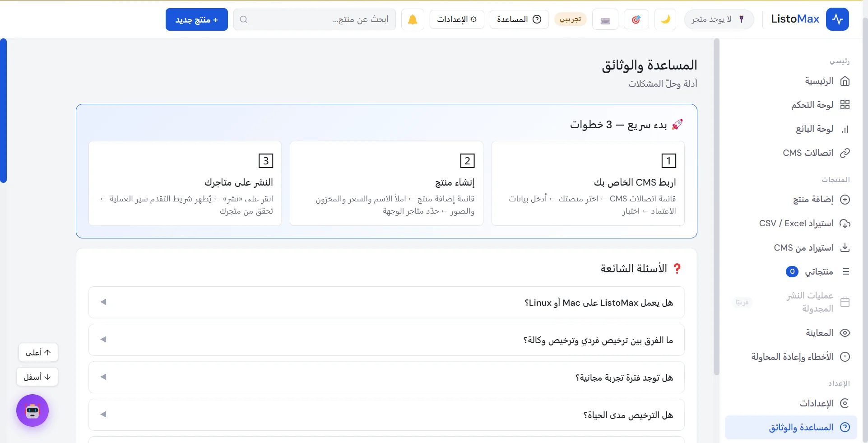
Task: Click the alert icon for الأخطاء وإعادة المحاولة
Action: [x=845, y=357]
